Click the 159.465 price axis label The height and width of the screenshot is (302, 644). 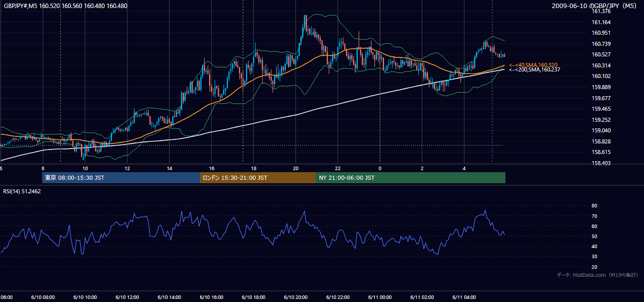pyautogui.click(x=601, y=109)
